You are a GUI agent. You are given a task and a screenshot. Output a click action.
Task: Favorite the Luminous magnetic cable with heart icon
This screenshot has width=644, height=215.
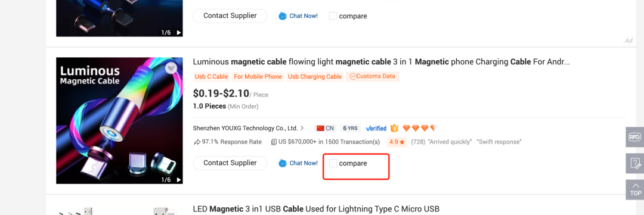coord(171,68)
